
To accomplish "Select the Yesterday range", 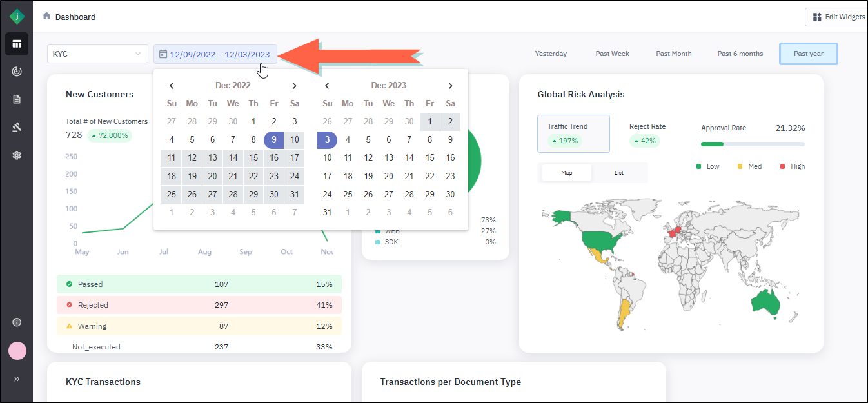I will 551,54.
